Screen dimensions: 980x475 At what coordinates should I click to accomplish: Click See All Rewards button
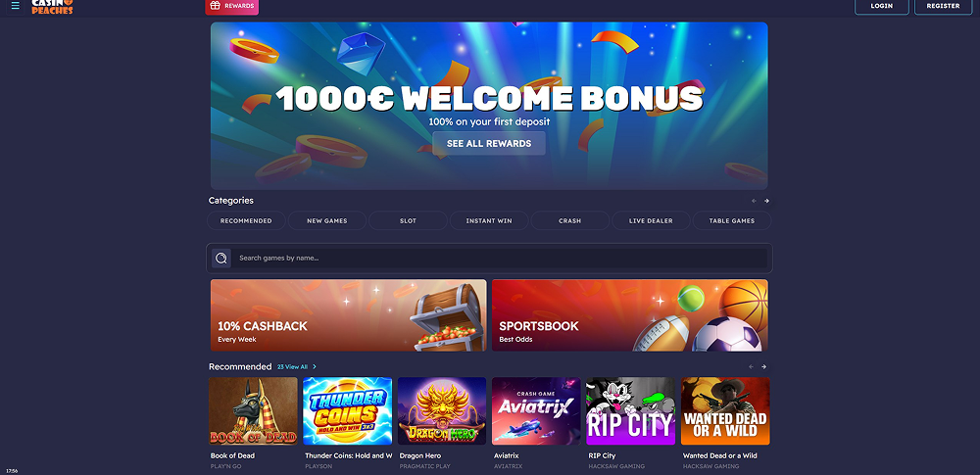[x=489, y=143]
